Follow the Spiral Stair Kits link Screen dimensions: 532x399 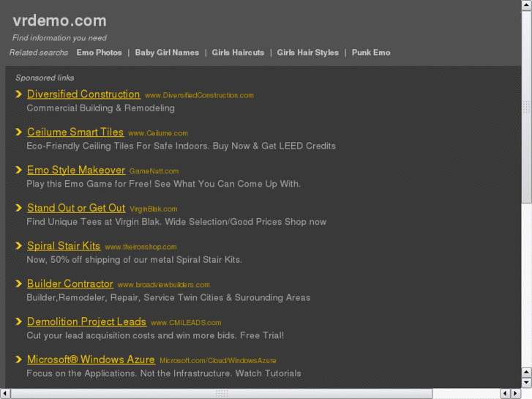pyautogui.click(x=64, y=246)
